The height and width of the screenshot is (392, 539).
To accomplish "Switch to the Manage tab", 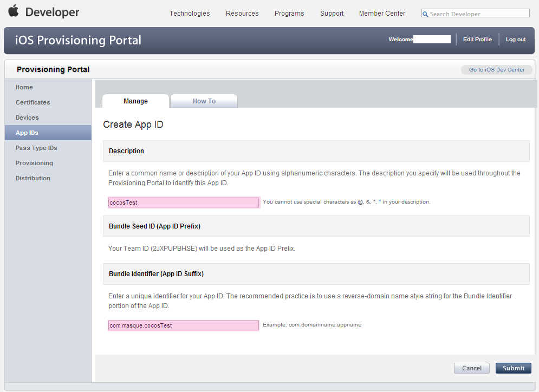I will click(135, 101).
